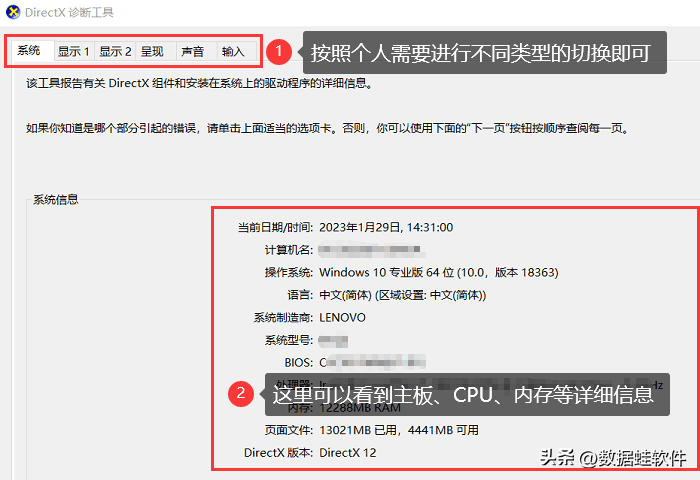The height and width of the screenshot is (480, 700).
Task: Click the DirectX 诊断工具 window title
Action: [x=69, y=13]
